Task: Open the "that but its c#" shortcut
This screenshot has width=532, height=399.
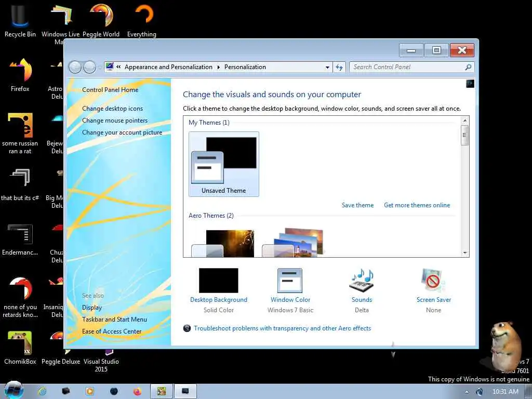Action: pos(20,184)
